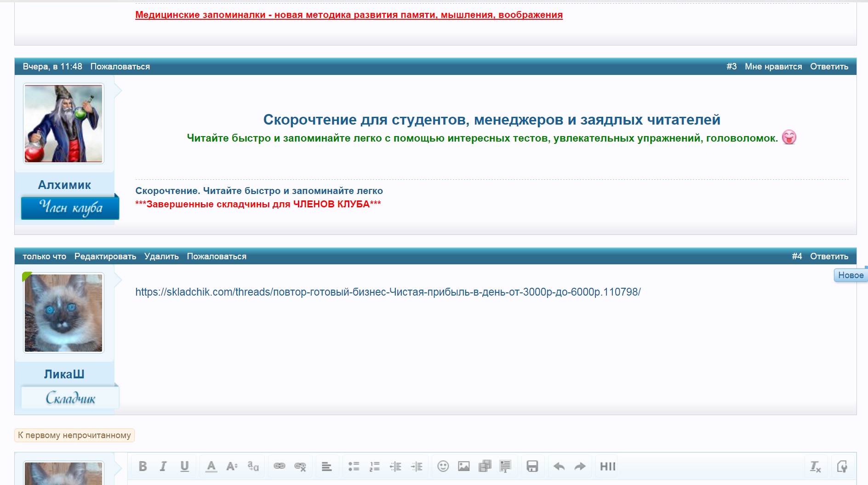Click Редактировать on post #4
Image resolution: width=868 pixels, height=485 pixels.
click(105, 257)
